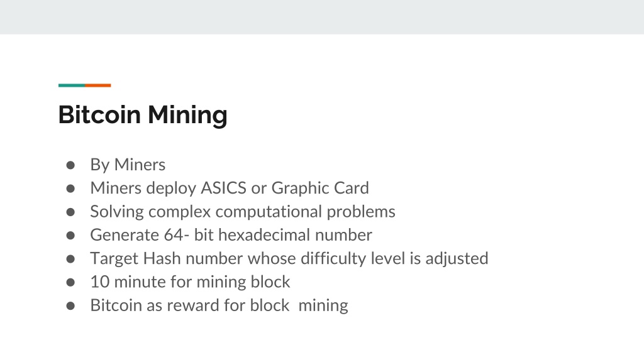
Task: Click the teal segment of the accent line
Action: point(72,85)
